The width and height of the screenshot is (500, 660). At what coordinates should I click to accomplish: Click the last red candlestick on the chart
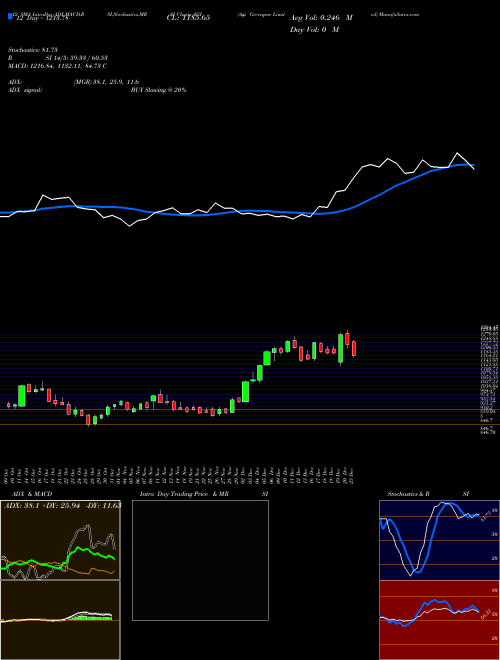[x=354, y=349]
